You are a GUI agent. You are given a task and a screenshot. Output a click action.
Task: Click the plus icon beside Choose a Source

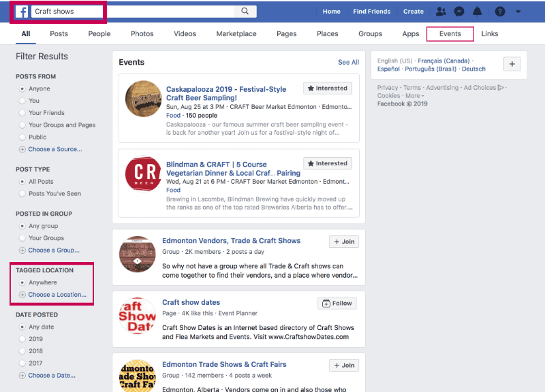pos(22,149)
